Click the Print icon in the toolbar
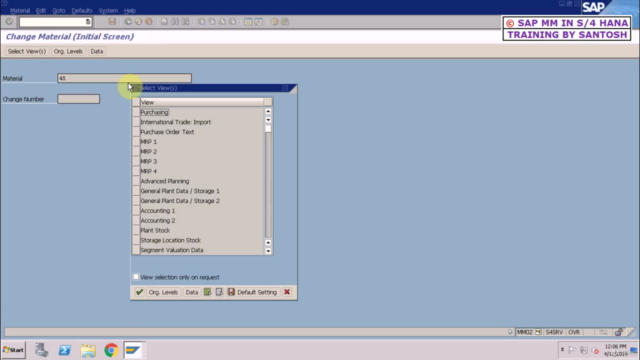The image size is (640, 360). click(x=164, y=22)
